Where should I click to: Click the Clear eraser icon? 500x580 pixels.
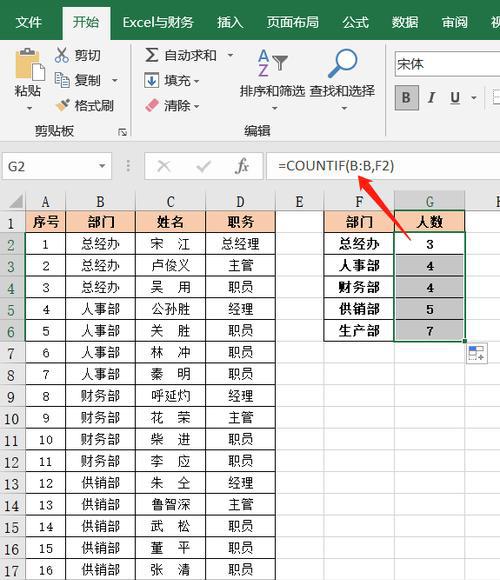pyautogui.click(x=152, y=105)
